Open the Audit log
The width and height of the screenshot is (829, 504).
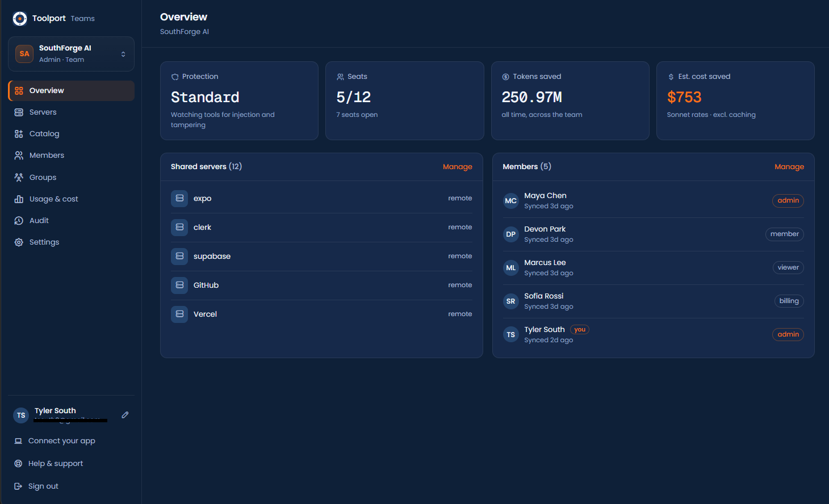coord(71,221)
